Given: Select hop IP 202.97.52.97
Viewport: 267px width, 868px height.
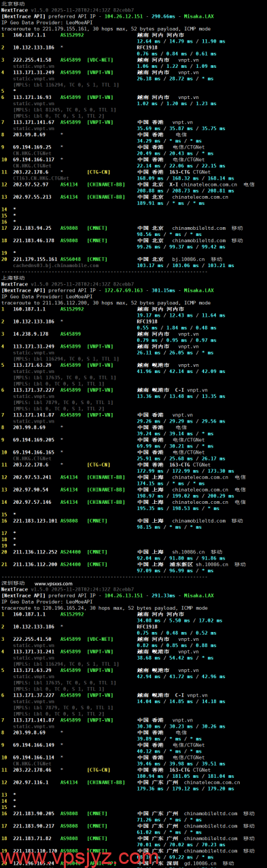Looking at the screenshot, I should click(x=31, y=184).
